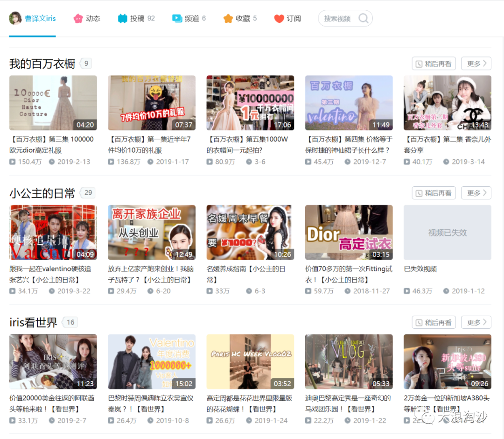Viewport: 504px width, 439px height.
Task: Open the 收藏 5 tab
Action: [x=240, y=19]
